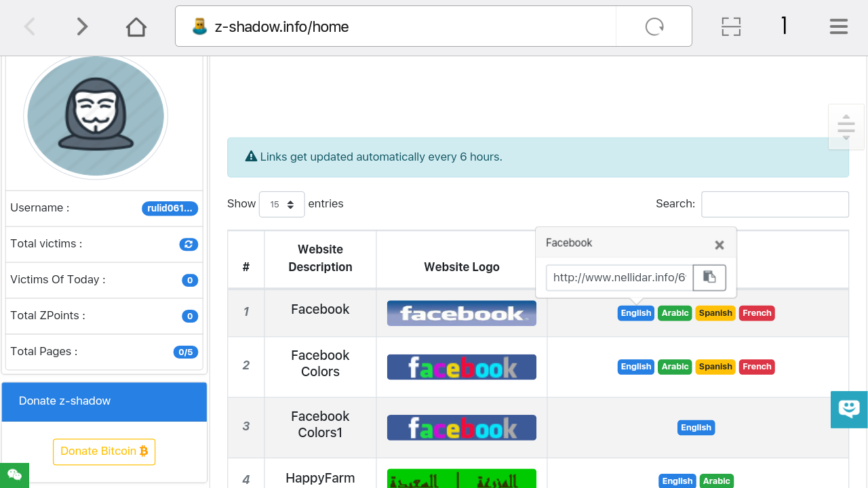The image size is (868, 488).
Task: Click the English badge in Facebook Colors1 row
Action: 696,428
